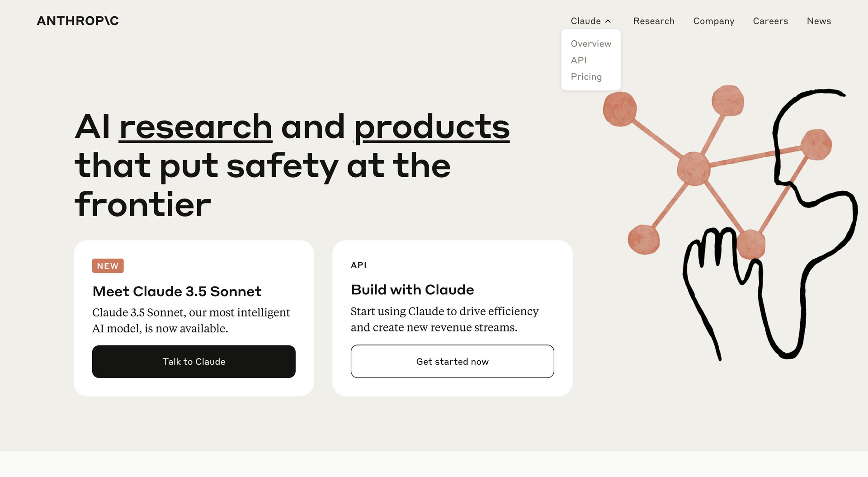Select the Meet Claude 3.5 Sonnet heading
Screen dimensions: 868x477
177,291
